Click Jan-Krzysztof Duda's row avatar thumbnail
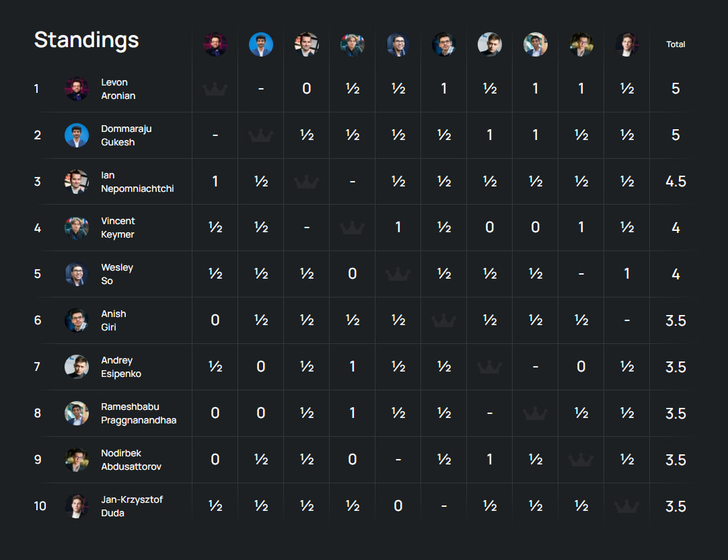 (x=77, y=506)
